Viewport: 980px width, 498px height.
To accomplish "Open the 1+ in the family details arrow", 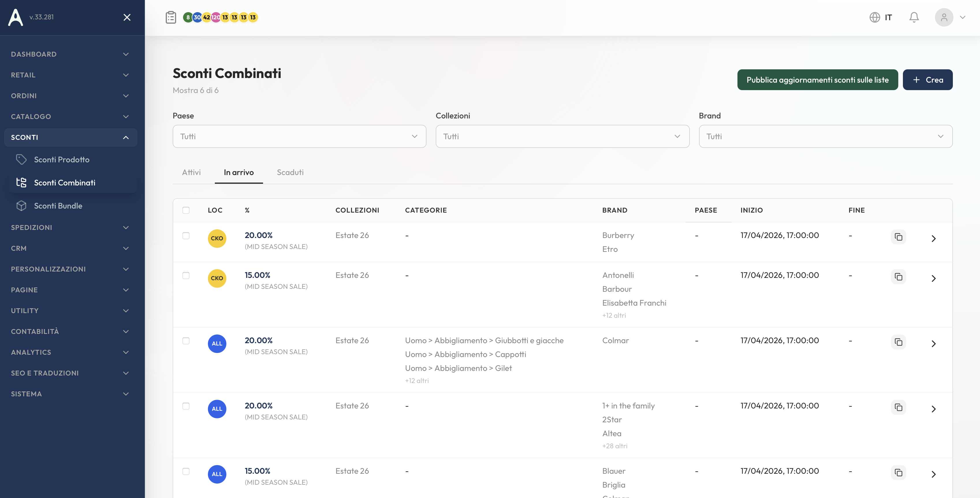I will [x=934, y=409].
